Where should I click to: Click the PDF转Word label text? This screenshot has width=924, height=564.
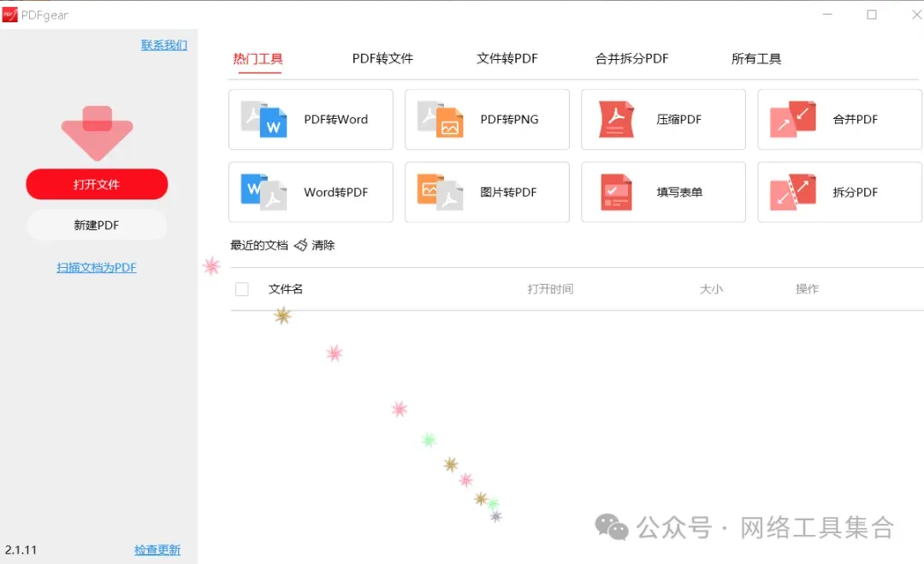pyautogui.click(x=336, y=120)
